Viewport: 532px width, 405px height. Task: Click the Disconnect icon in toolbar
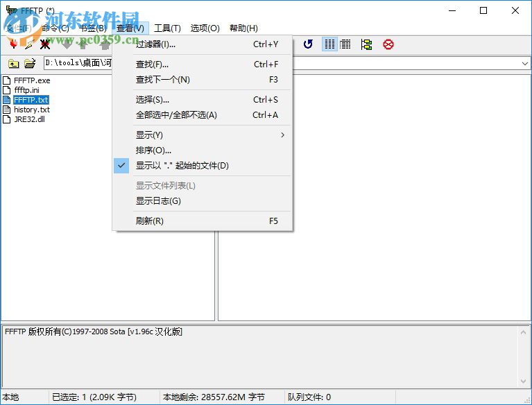(x=45, y=44)
